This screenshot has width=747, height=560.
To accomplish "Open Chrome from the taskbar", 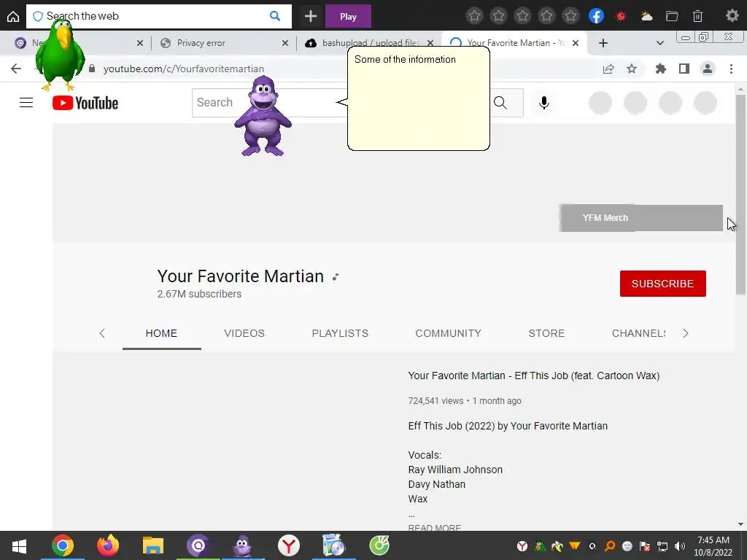I will [x=63, y=545].
